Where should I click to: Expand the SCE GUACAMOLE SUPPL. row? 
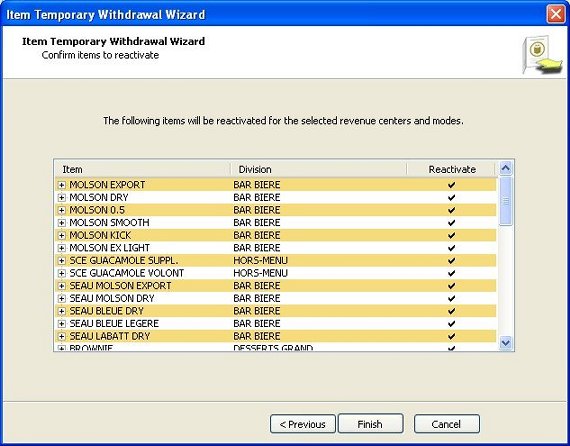(61, 261)
